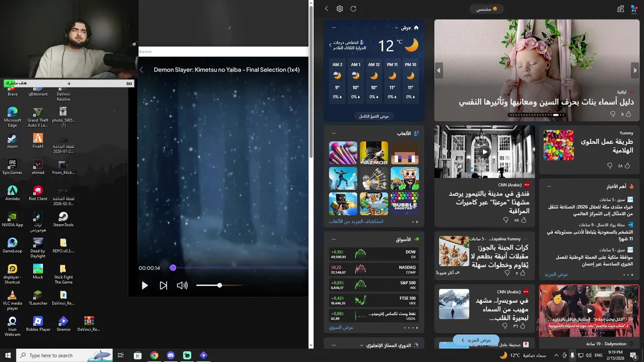Open the Hazmob game tile
Screen dimensions: 644x362
[x=374, y=153]
